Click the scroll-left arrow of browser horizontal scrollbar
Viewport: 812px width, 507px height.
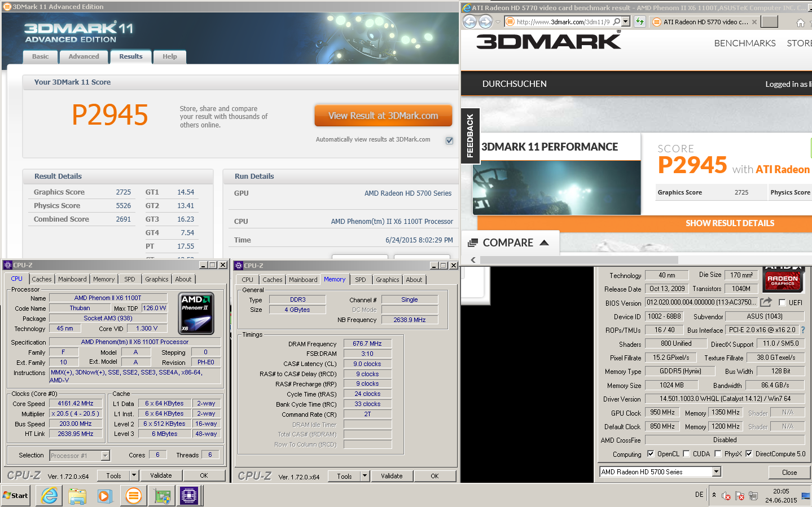click(473, 260)
